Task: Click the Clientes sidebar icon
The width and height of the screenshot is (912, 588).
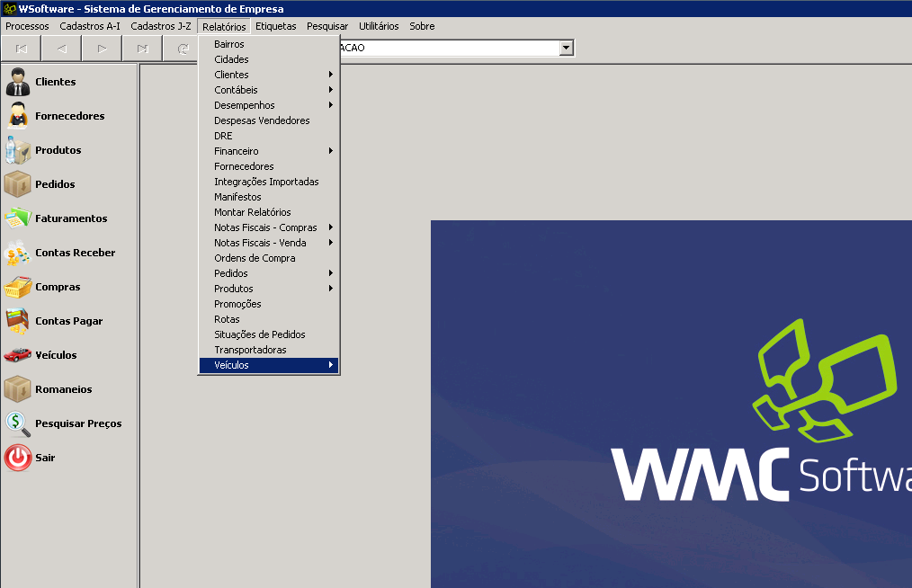Action: click(18, 82)
